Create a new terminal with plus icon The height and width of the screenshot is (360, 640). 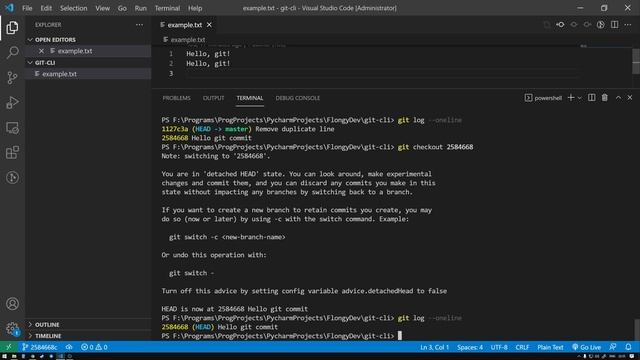tap(571, 98)
